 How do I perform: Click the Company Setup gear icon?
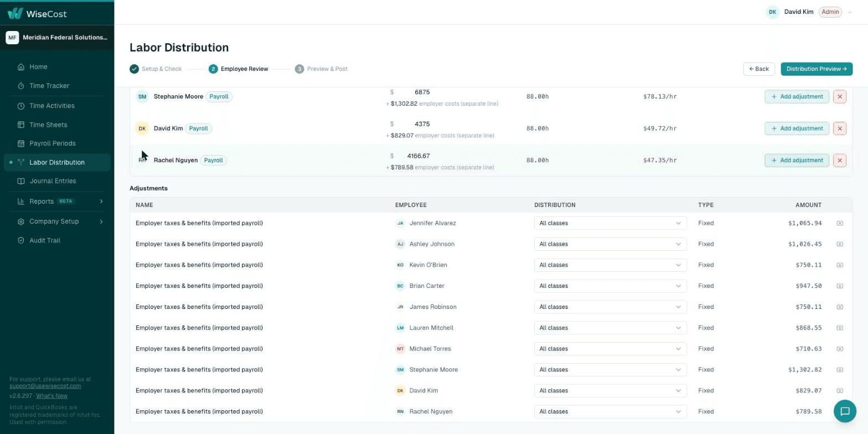click(x=21, y=221)
